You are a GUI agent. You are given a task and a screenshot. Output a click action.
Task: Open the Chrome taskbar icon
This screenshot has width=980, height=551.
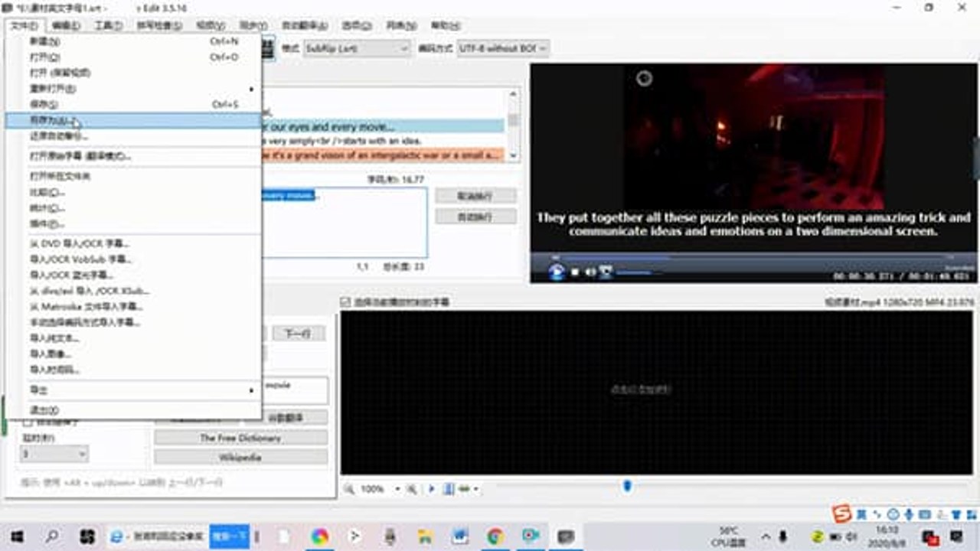point(495,536)
